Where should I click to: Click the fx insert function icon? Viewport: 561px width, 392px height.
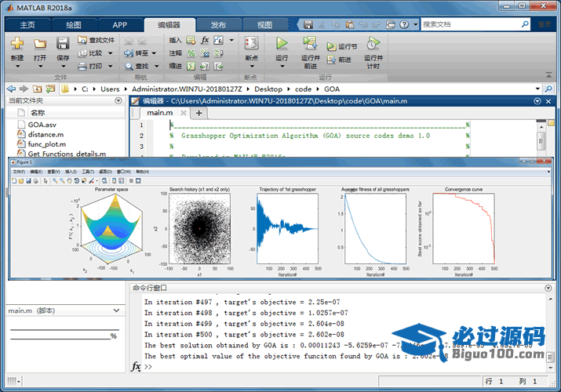click(205, 40)
